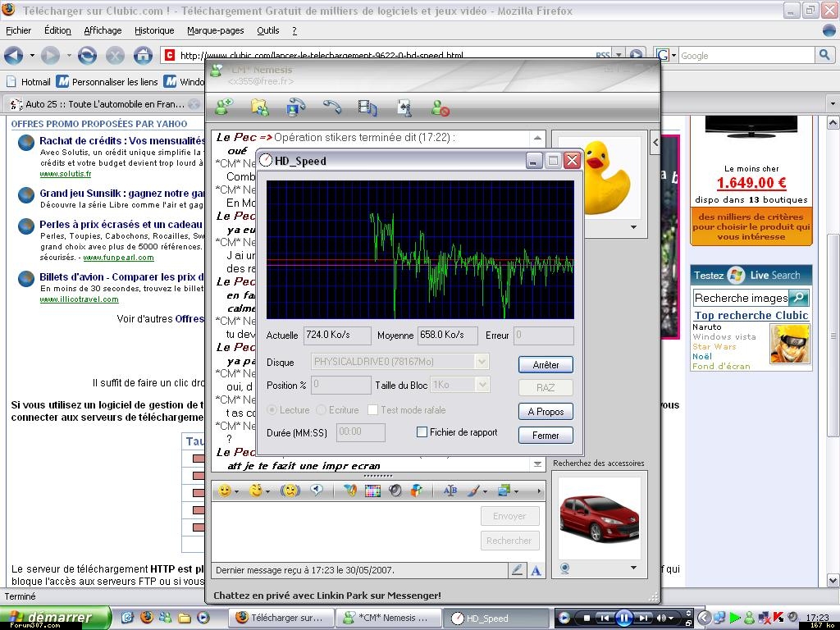
Task: Open the Marque-pages menu
Action: click(x=215, y=30)
